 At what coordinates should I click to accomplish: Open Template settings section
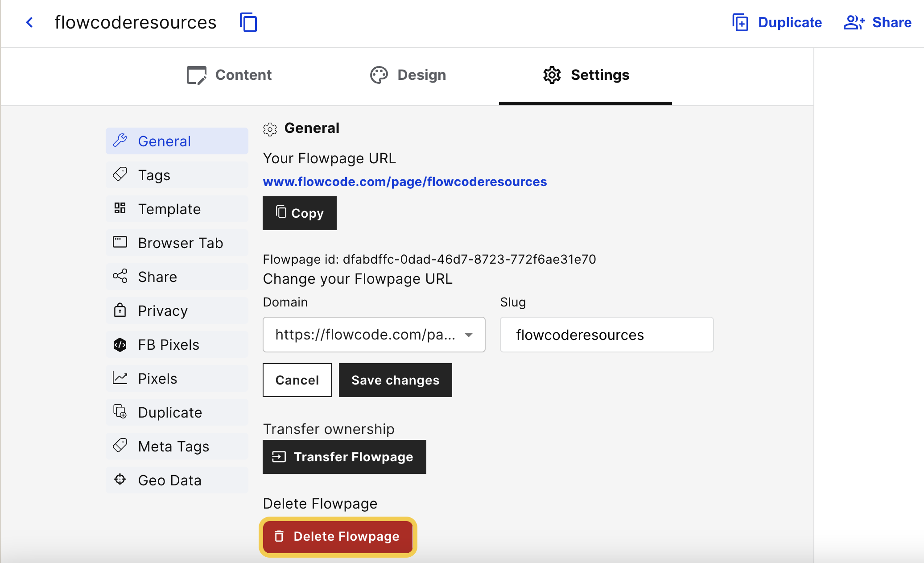point(177,209)
